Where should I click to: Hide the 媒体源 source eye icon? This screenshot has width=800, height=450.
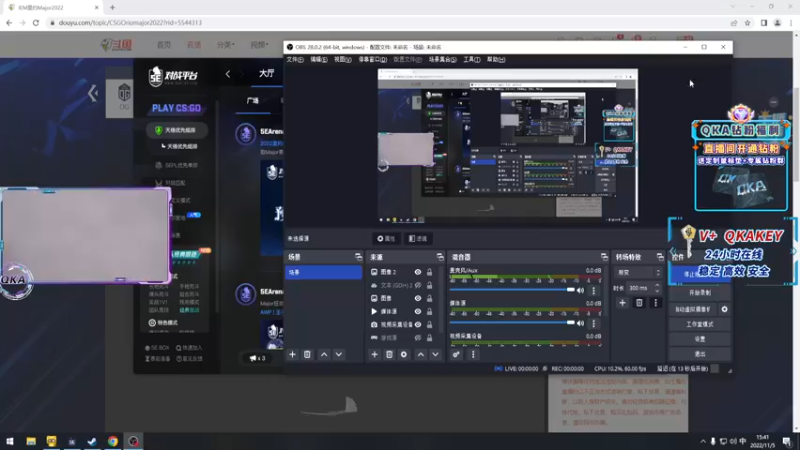click(418, 311)
